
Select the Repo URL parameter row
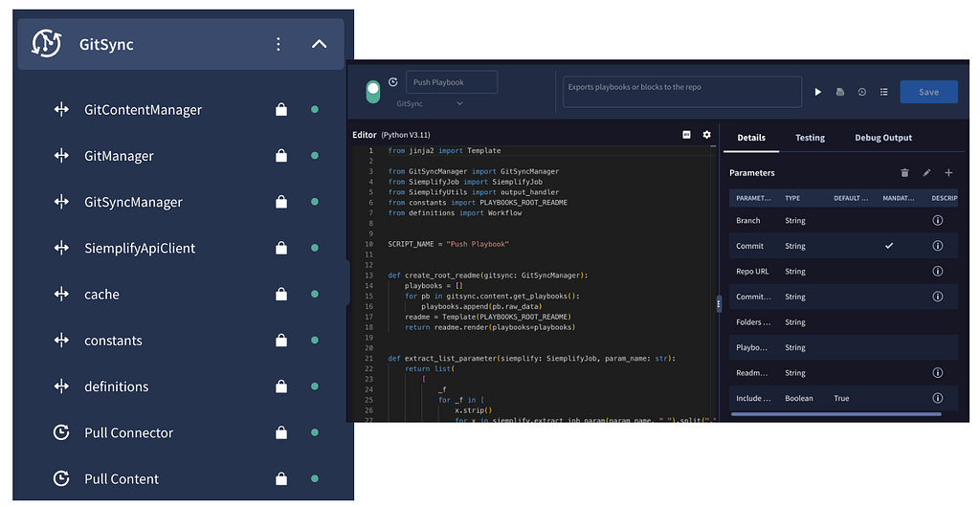(843, 271)
